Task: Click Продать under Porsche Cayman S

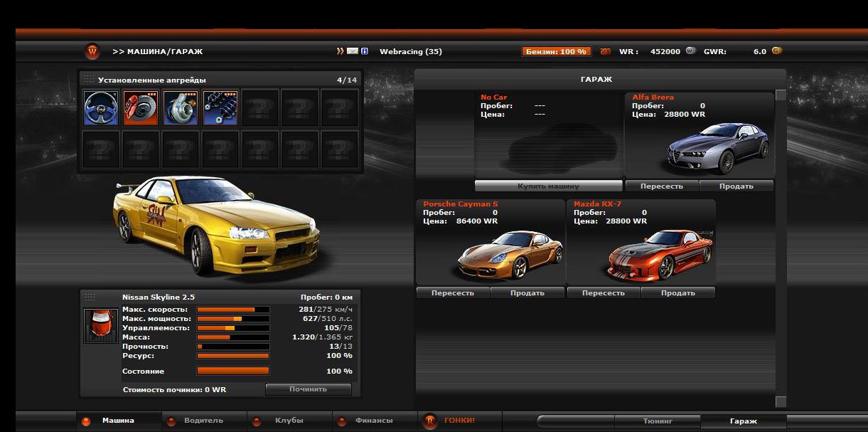Action: [x=527, y=293]
